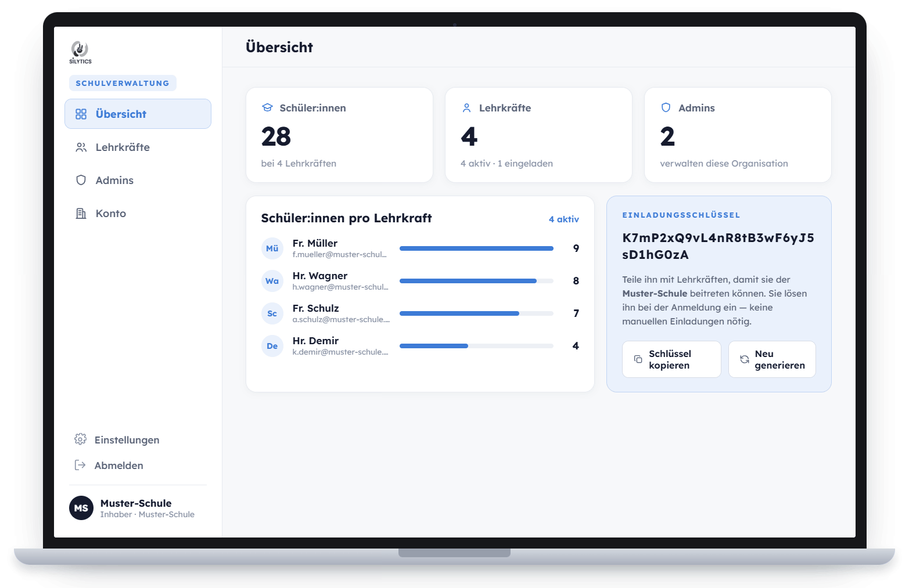The image size is (909, 588).
Task: Open the Schüler:innen stat card showing 28
Action: click(x=339, y=135)
